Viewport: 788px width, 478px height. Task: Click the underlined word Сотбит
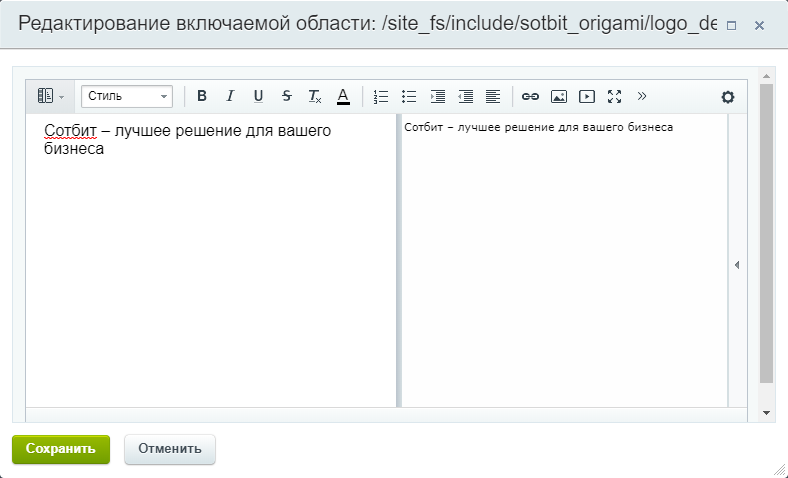click(70, 131)
